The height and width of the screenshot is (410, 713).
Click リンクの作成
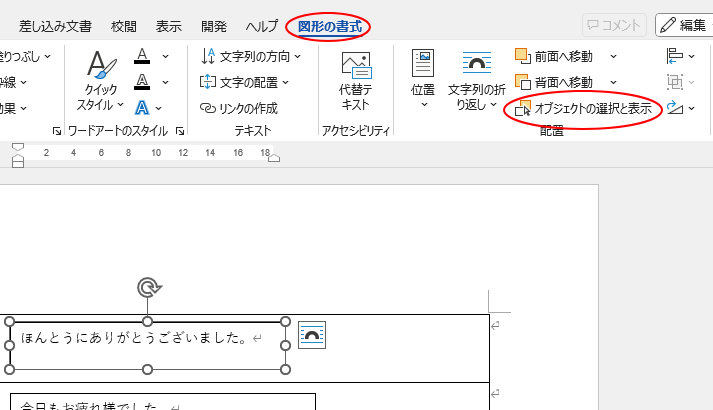(x=239, y=109)
